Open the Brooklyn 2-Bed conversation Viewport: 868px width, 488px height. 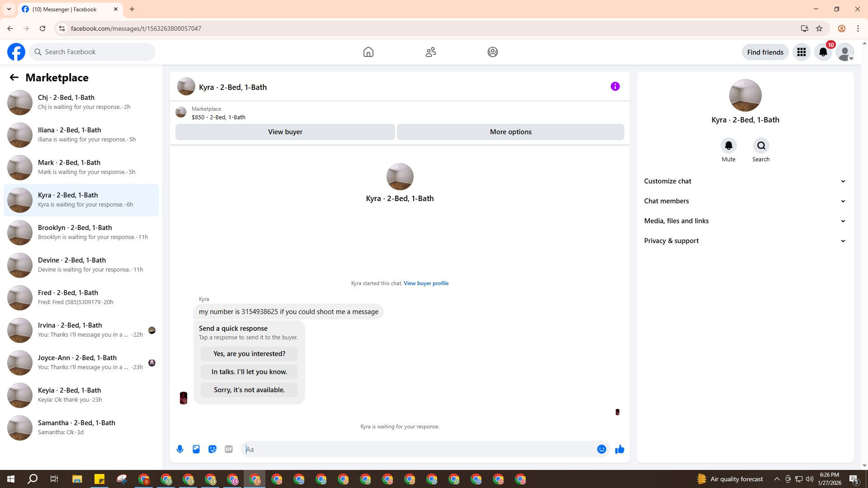point(81,232)
